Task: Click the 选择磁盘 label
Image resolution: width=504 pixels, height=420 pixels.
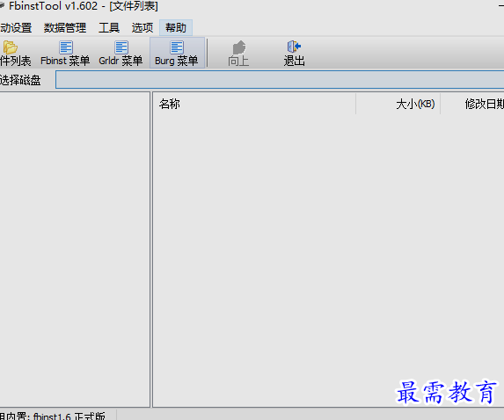Action: 20,80
